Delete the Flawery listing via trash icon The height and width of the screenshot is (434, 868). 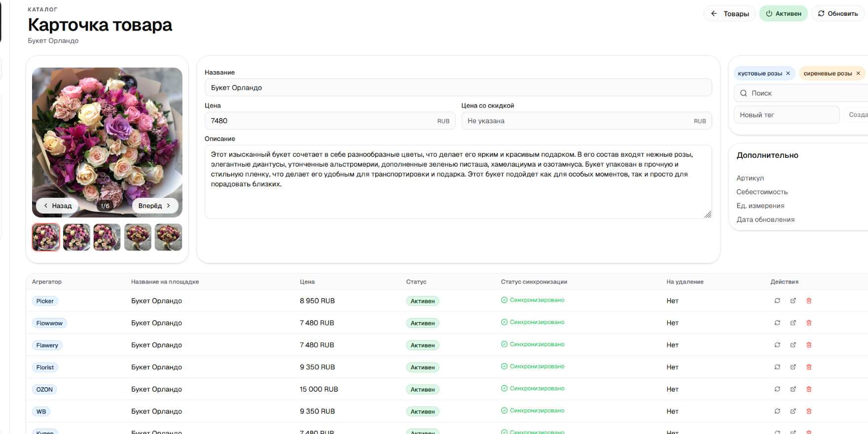[809, 345]
